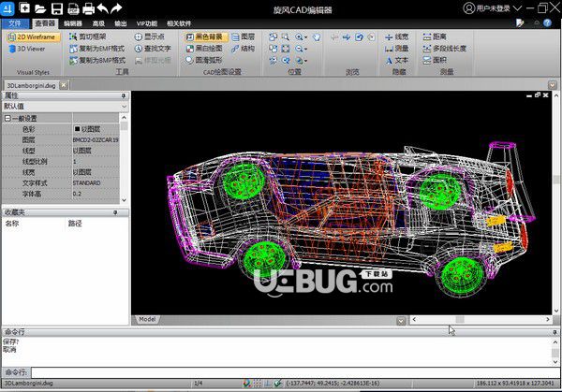The width and height of the screenshot is (562, 392).
Task: Switch to the 输出 output tab
Action: (x=121, y=23)
